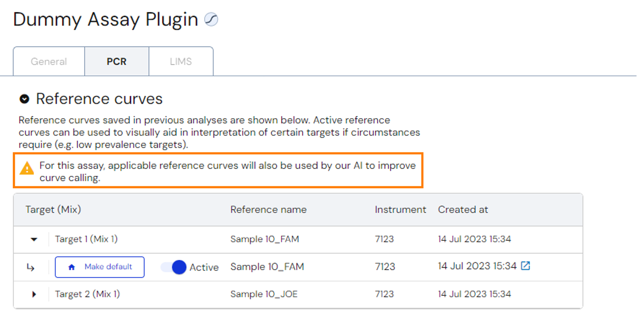The height and width of the screenshot is (315, 644).
Task: Open external link icon next to created date
Action: coord(525,266)
